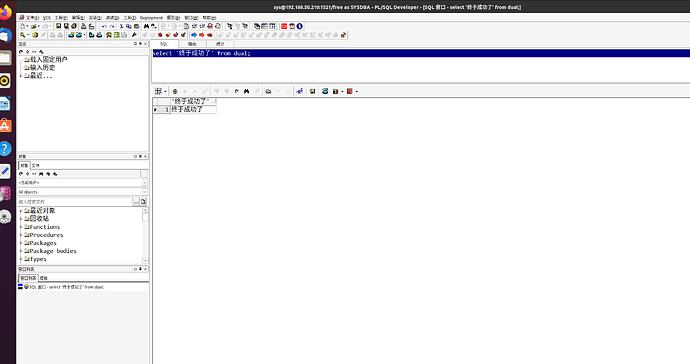Expand the Functions tree folder
This screenshot has height=364, width=690.
pyautogui.click(x=21, y=227)
